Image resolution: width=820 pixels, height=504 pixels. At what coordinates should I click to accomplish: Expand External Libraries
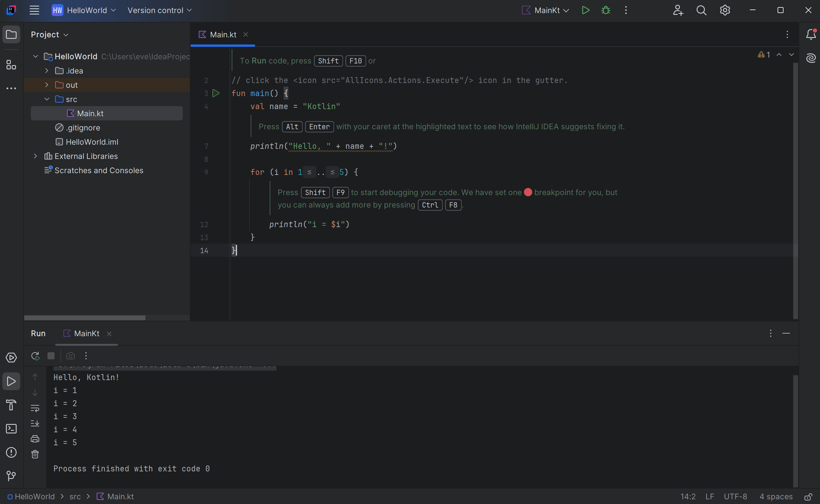click(35, 156)
